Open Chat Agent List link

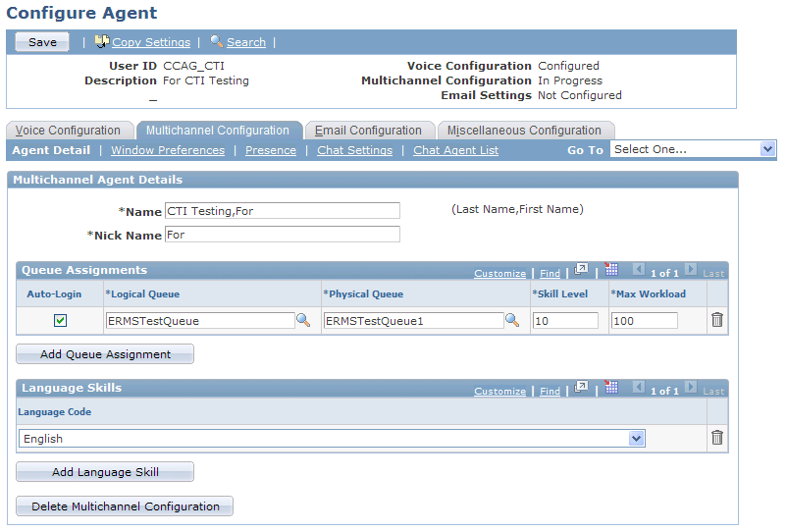455,150
